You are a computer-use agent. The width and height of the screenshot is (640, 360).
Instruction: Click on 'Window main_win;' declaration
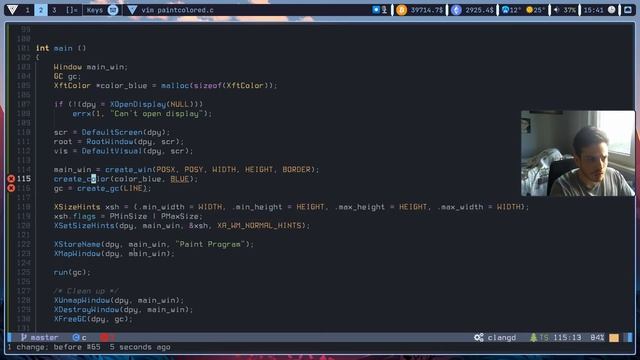coord(91,67)
